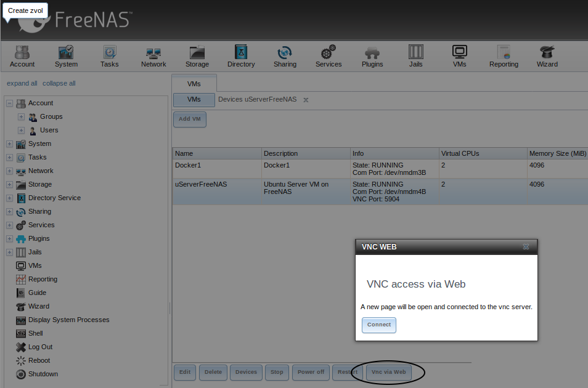Open the System toolbar icon
Image resolution: width=588 pixels, height=388 pixels.
point(66,56)
